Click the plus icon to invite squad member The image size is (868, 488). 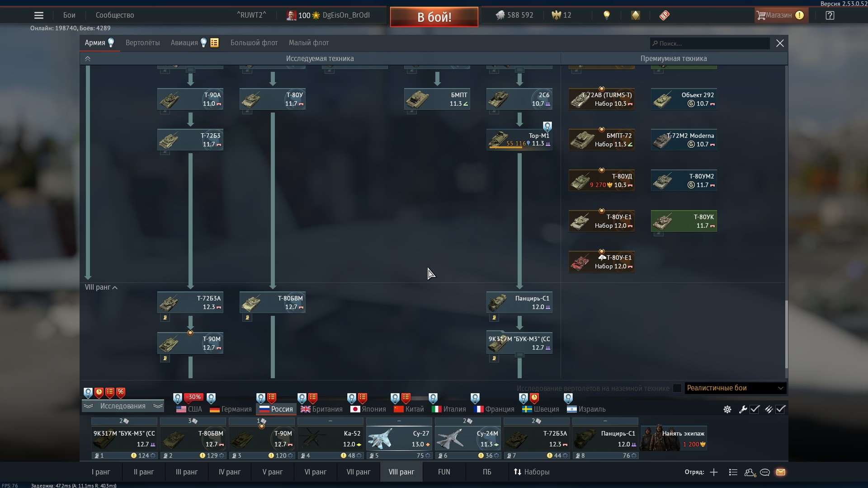click(713, 472)
